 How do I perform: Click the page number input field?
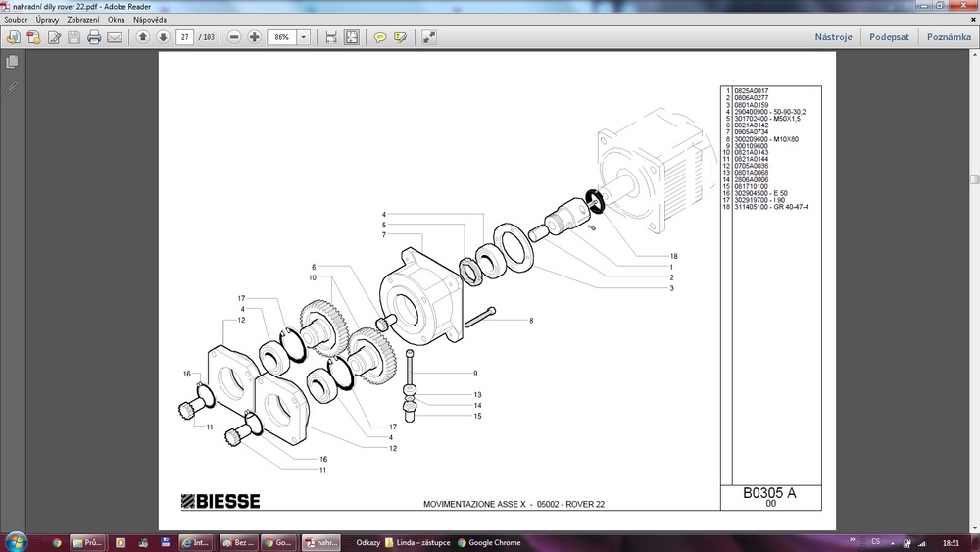[184, 37]
